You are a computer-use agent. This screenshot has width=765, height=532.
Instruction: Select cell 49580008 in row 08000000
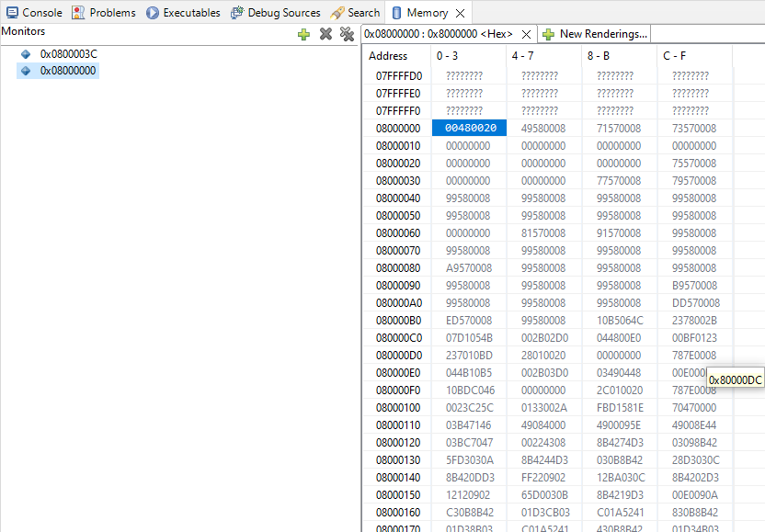pos(543,129)
